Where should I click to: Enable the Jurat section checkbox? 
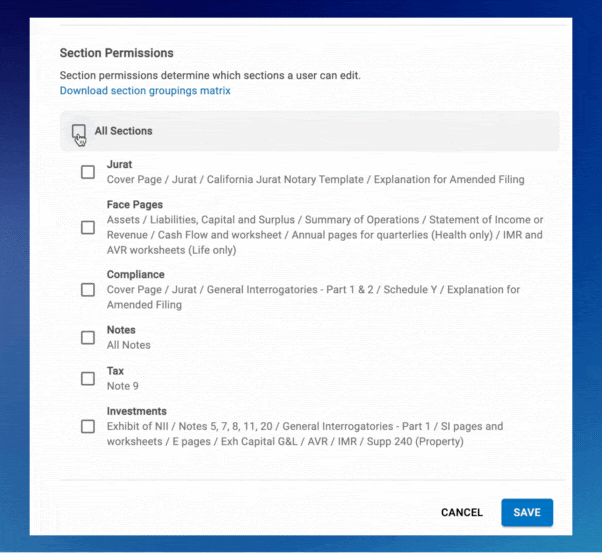point(88,172)
